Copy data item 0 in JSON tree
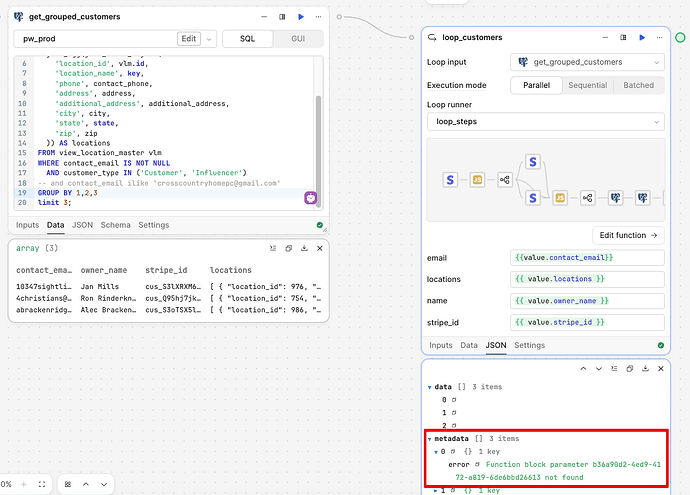The image size is (690, 495). [x=454, y=400]
